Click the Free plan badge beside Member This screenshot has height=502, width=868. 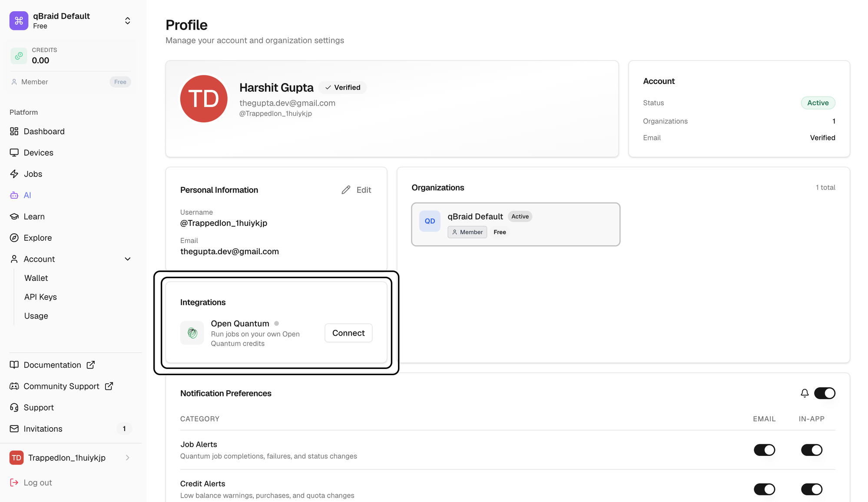tap(120, 82)
